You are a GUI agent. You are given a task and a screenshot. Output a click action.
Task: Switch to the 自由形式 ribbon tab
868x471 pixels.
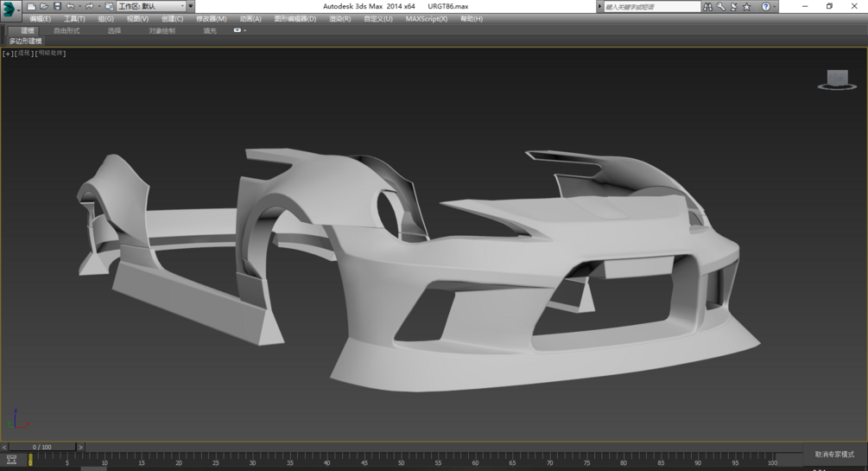(67, 30)
